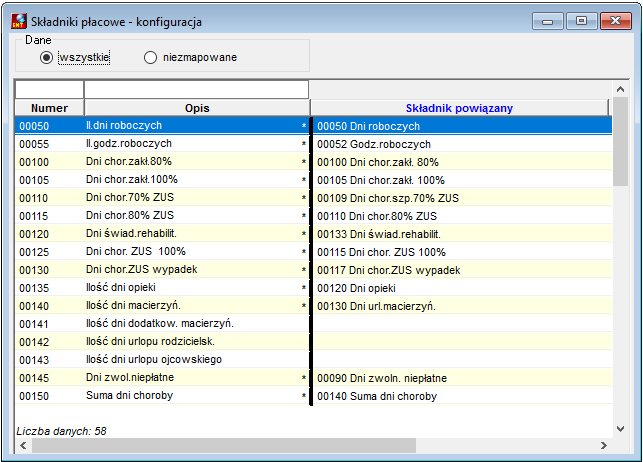
Task: Click description 'Dni chor.70% ZUS'
Action: tap(130, 198)
